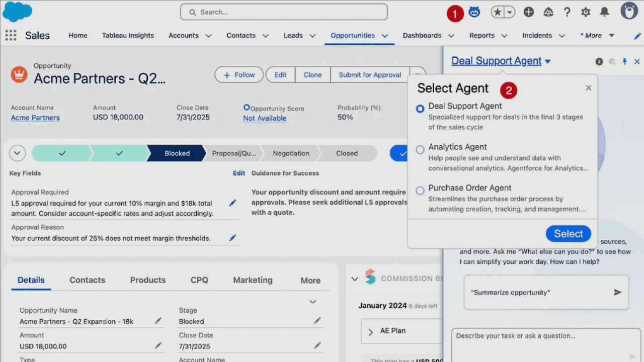Expand the AE Plan row

[x=371, y=332]
